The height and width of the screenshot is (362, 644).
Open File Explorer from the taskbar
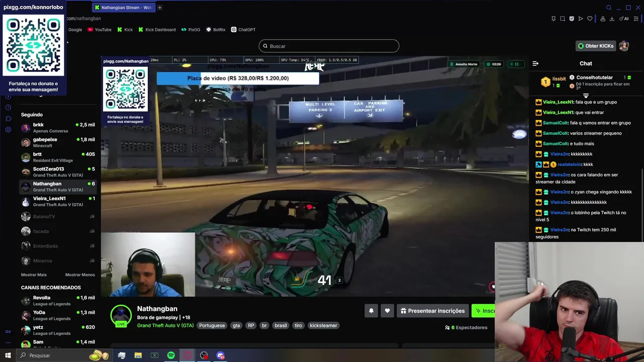(138, 355)
